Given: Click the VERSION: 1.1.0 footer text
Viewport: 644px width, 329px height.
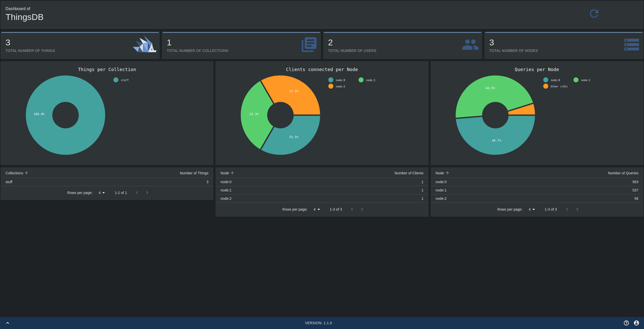Looking at the screenshot, I should click(318, 323).
